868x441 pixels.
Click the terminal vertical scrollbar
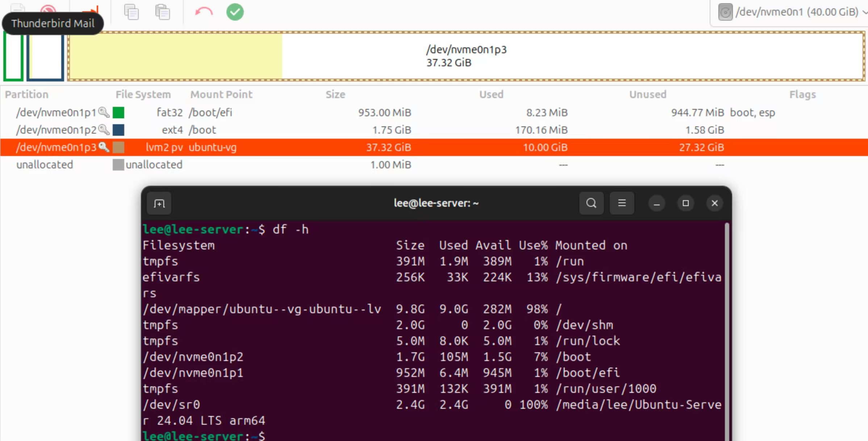pos(726,331)
